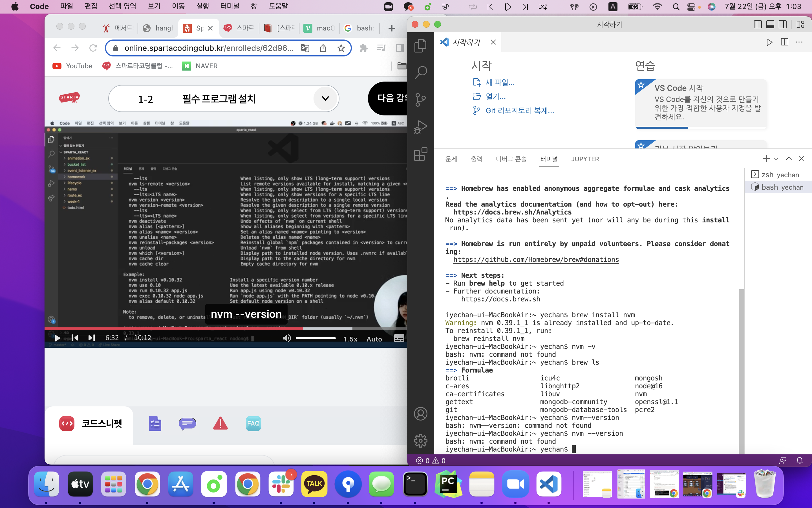The width and height of the screenshot is (812, 508).
Task: Open the docs.brew.sh/Analytics link in terminal
Action: [512, 212]
